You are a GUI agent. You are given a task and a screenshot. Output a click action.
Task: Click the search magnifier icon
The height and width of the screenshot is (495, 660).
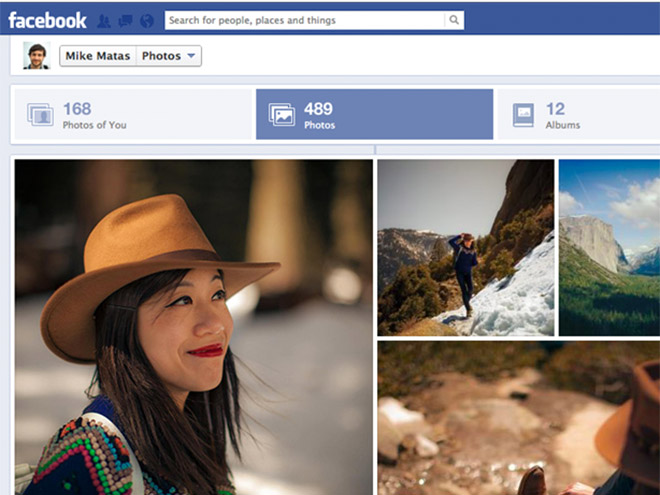453,20
